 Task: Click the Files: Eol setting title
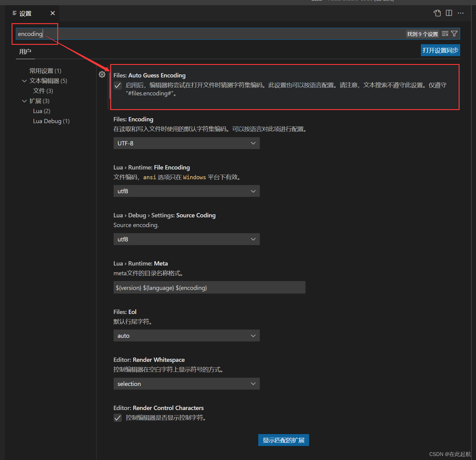pyautogui.click(x=125, y=312)
